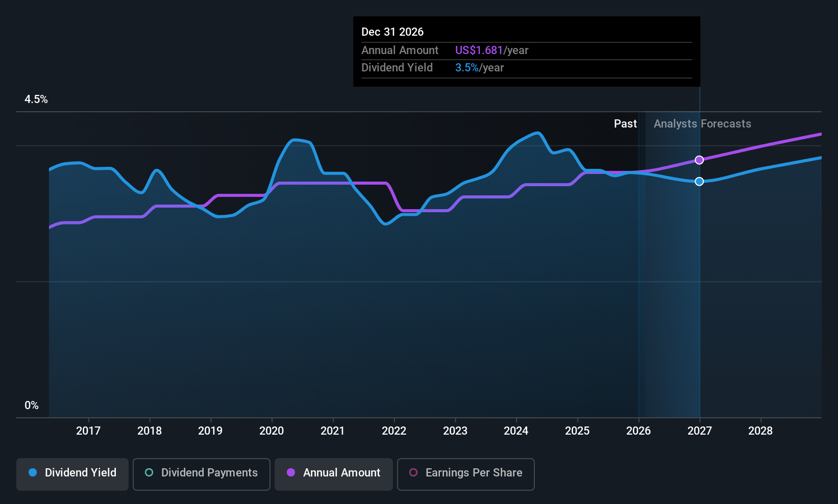Image resolution: width=838 pixels, height=504 pixels.
Task: Click the pink Earnings Per Share circle
Action: [x=413, y=472]
